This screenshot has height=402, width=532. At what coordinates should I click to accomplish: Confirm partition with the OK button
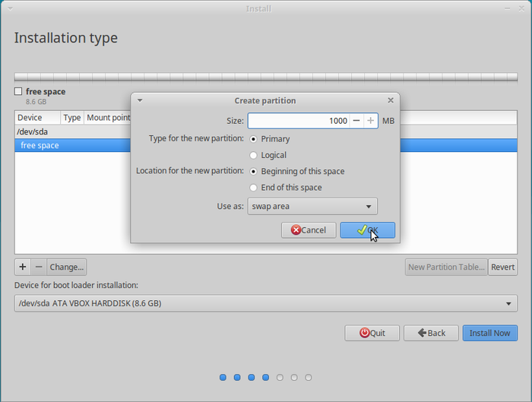(367, 230)
